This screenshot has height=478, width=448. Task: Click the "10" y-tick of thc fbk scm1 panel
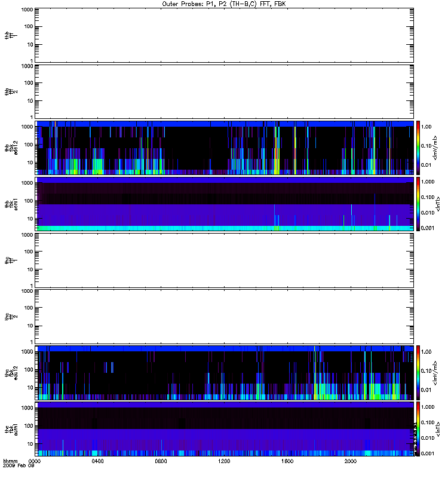[30, 444]
